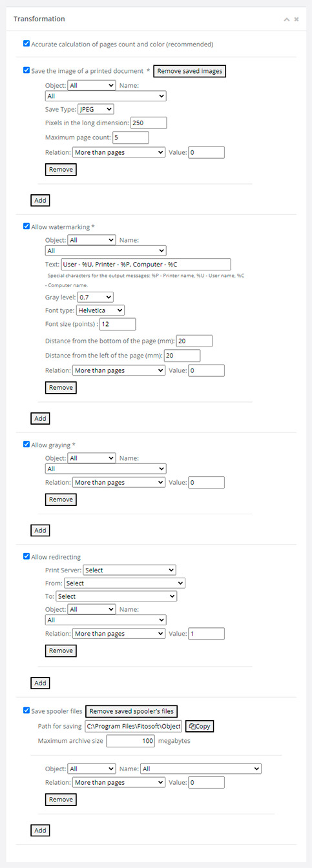The width and height of the screenshot is (312, 868).
Task: Close the Transformation panel with X icon
Action: pyautogui.click(x=296, y=19)
